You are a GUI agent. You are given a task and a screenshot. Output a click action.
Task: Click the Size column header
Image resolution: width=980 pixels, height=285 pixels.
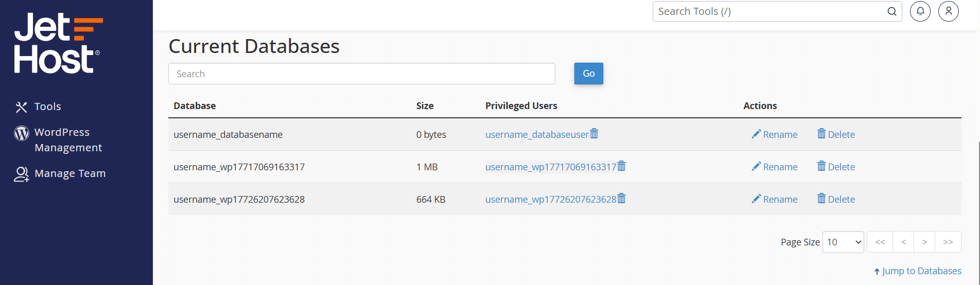(x=425, y=105)
